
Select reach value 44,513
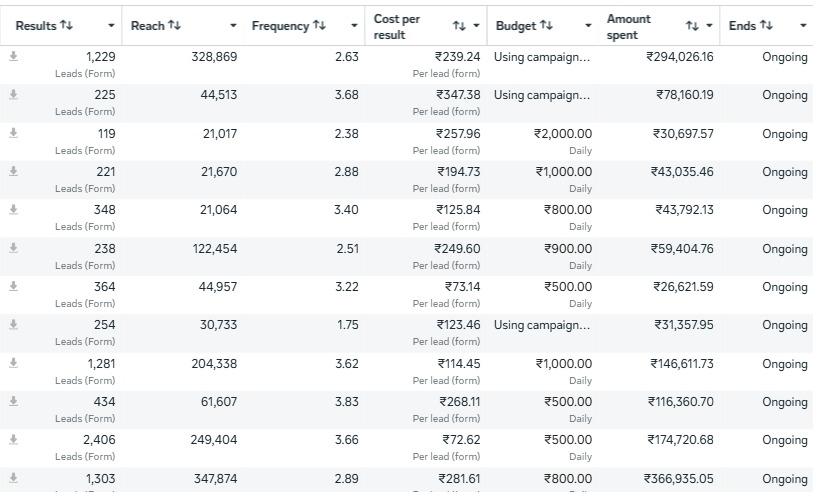tap(219, 95)
